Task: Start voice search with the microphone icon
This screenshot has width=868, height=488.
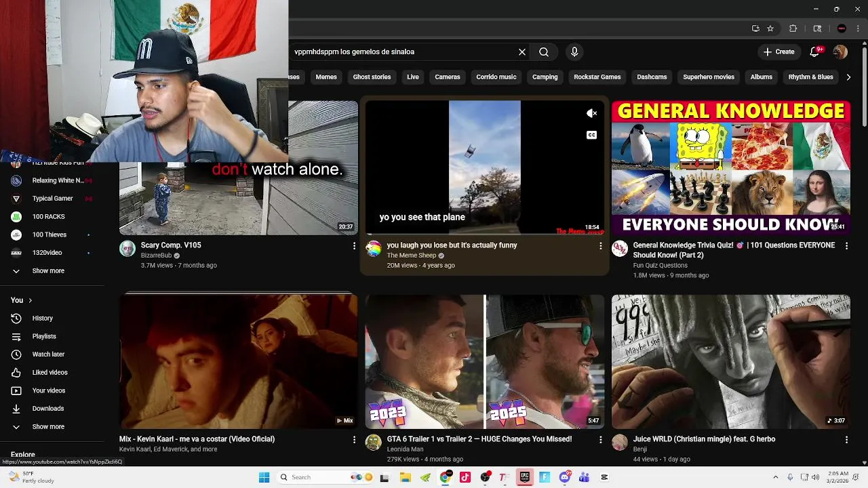Action: click(574, 52)
